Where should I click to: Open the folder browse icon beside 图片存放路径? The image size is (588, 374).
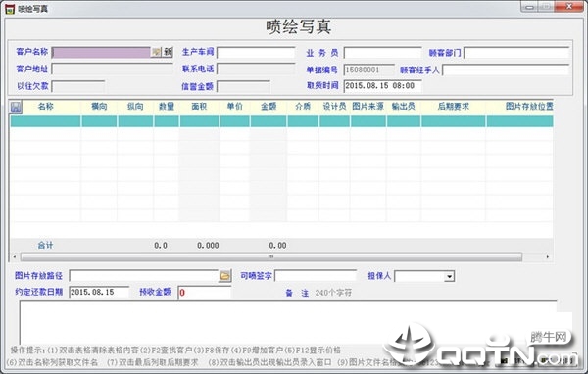click(224, 276)
